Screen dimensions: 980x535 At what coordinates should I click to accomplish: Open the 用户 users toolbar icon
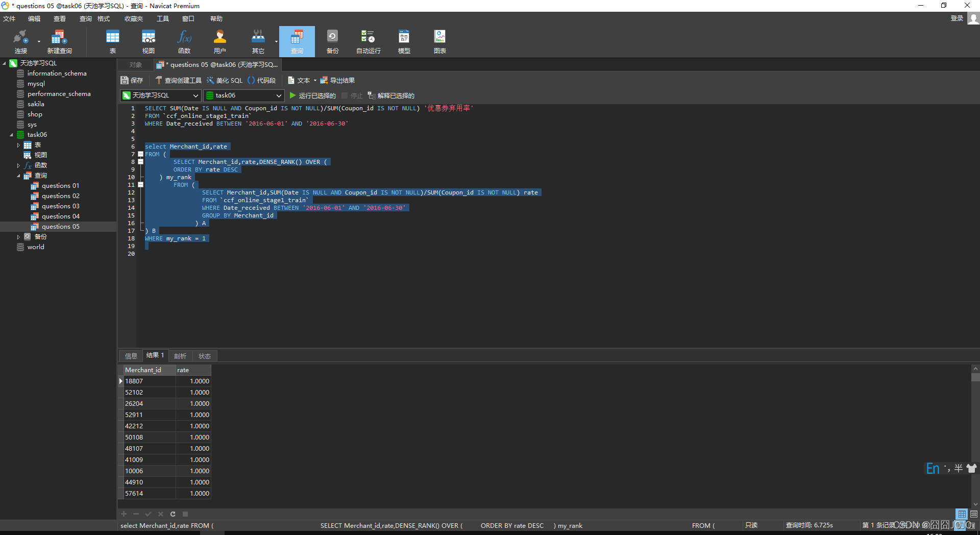point(219,41)
